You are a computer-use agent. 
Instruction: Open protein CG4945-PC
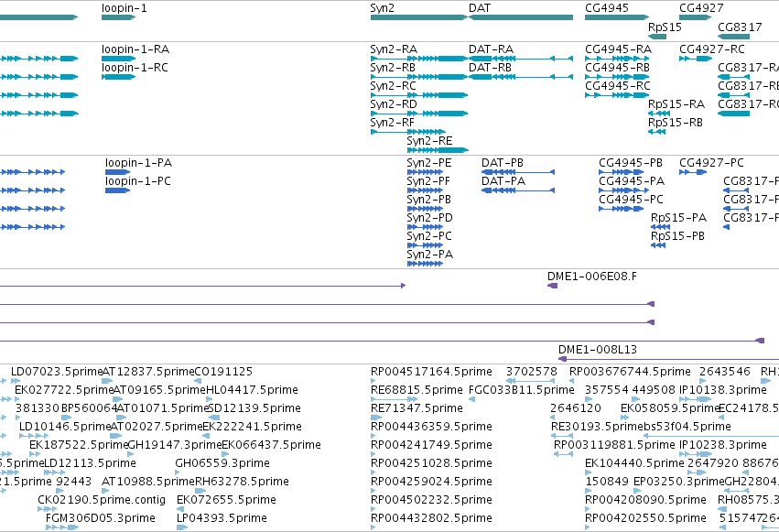click(x=622, y=209)
